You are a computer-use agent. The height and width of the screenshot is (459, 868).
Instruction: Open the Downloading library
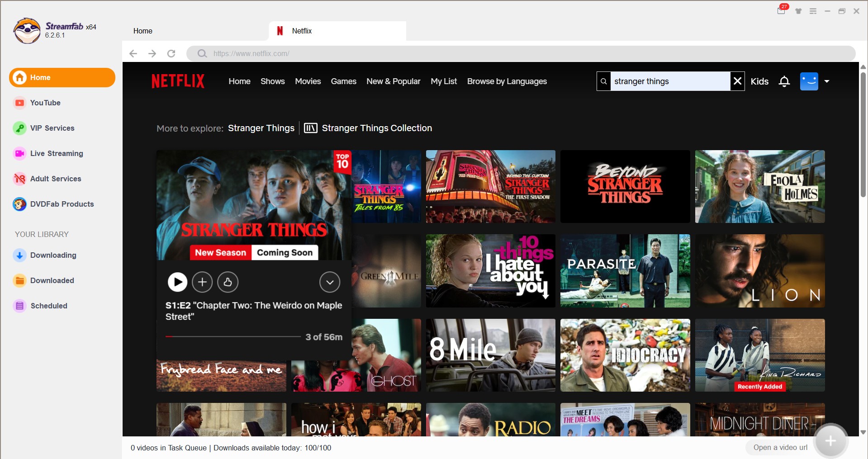pyautogui.click(x=53, y=255)
